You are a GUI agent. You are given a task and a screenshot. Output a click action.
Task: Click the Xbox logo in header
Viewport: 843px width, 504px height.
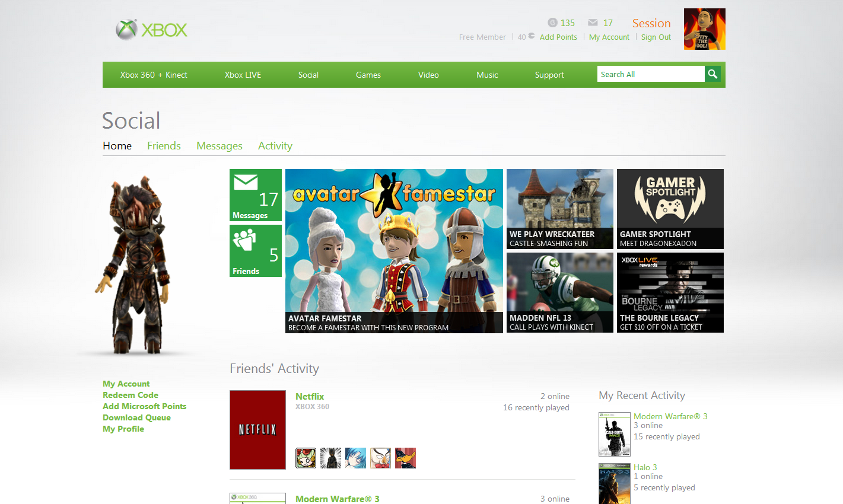[152, 30]
